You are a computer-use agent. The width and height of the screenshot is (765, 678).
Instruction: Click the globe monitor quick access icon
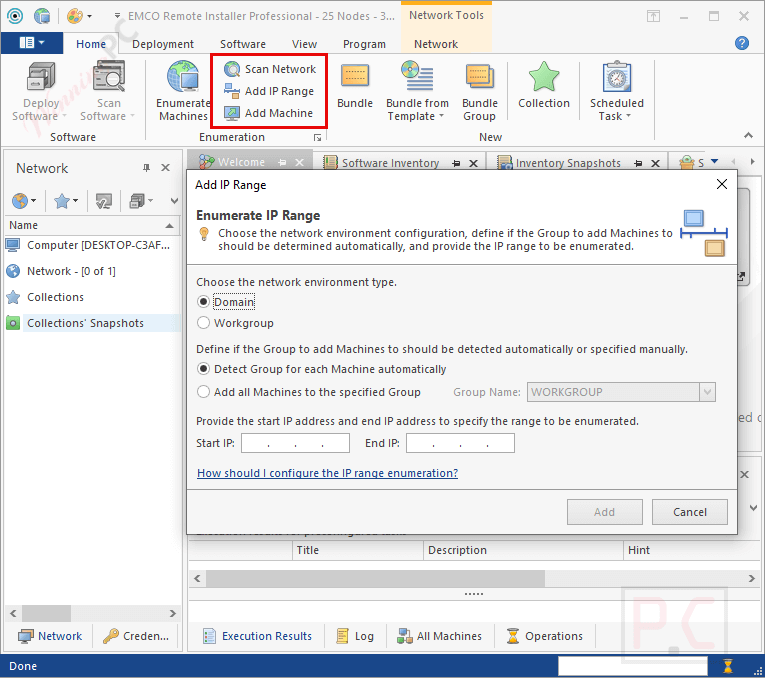42,16
